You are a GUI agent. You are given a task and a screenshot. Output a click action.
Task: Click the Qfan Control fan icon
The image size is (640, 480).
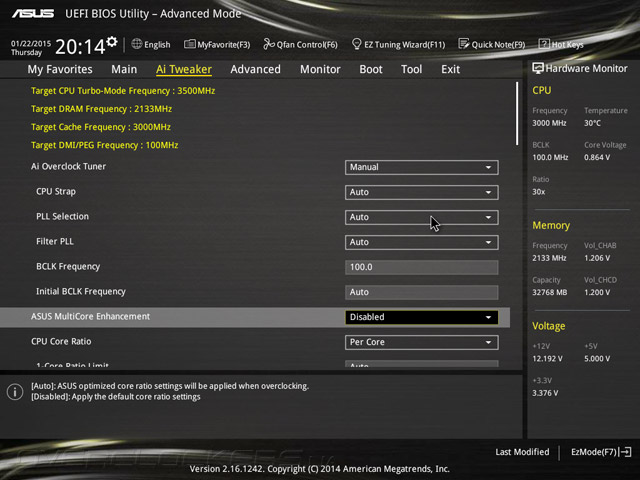tap(269, 44)
